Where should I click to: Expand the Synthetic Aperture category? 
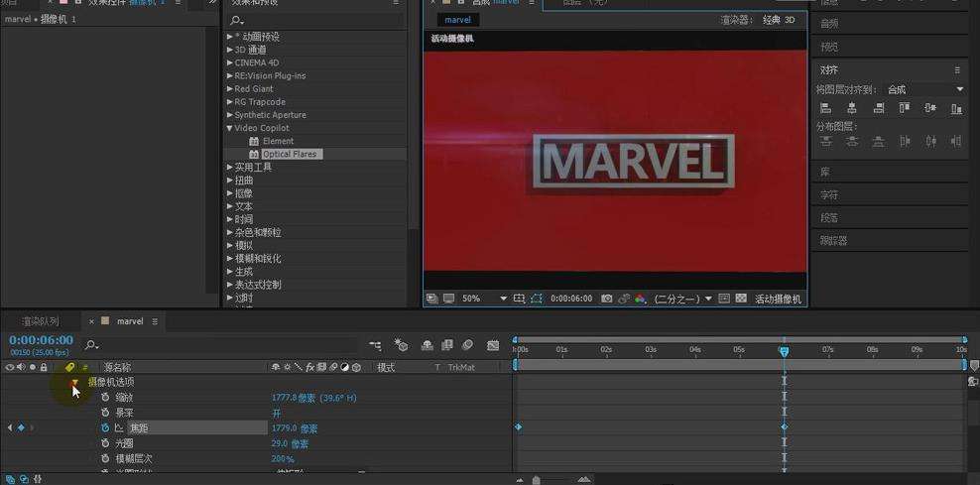(x=230, y=115)
